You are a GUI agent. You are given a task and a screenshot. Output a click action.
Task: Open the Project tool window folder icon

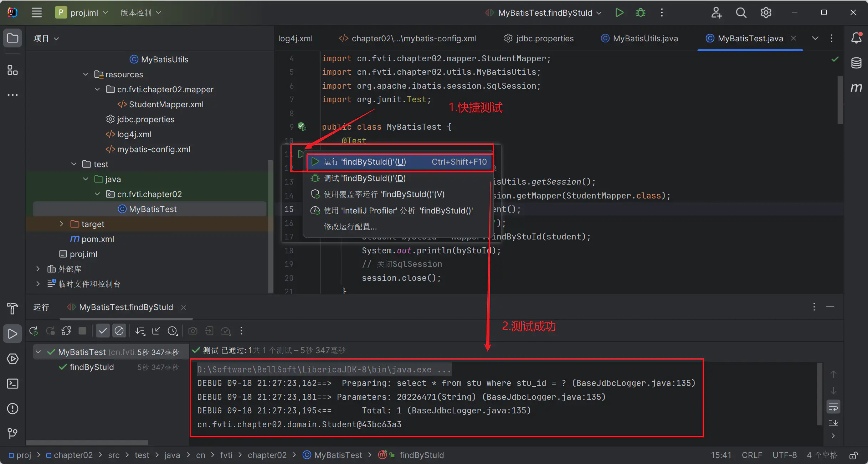[x=12, y=38]
